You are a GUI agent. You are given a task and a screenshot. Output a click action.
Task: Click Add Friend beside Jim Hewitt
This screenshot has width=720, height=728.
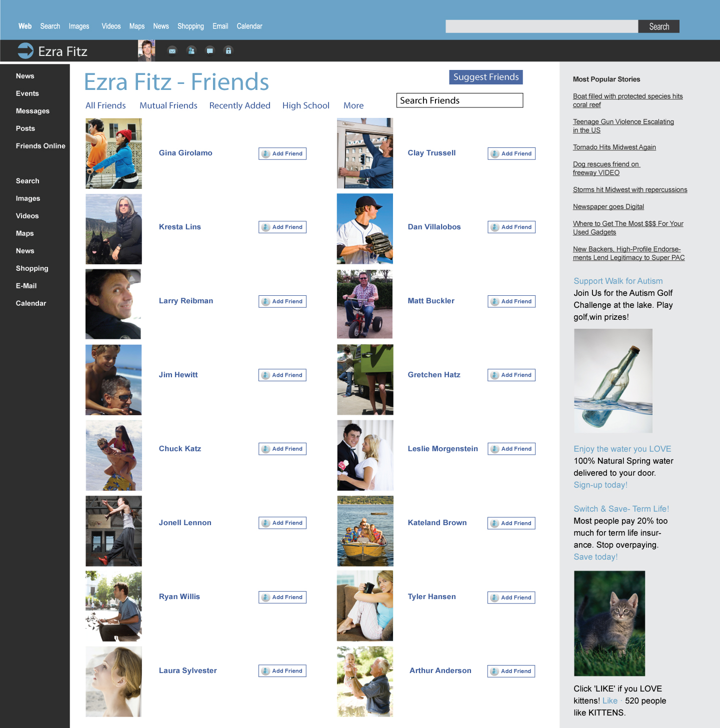pos(282,375)
